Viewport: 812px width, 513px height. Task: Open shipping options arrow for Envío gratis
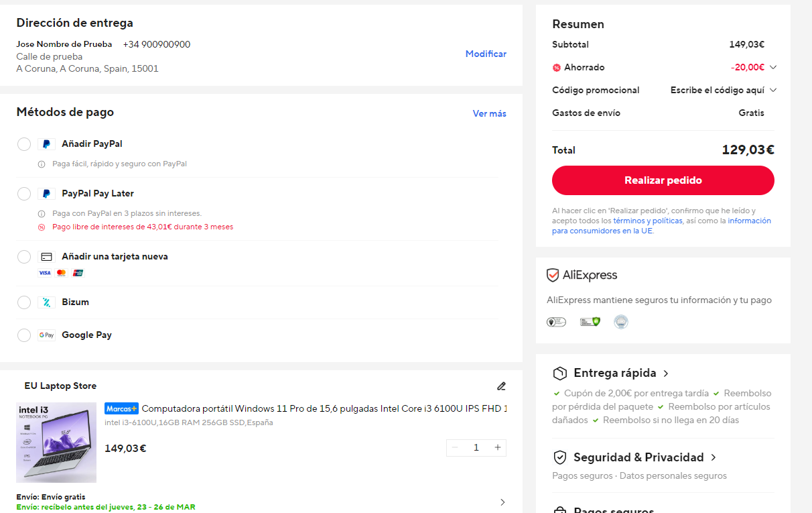click(502, 502)
